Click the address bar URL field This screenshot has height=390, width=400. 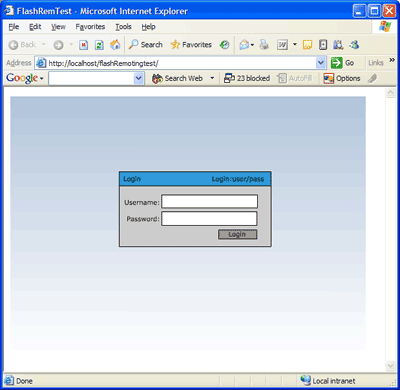[x=181, y=63]
